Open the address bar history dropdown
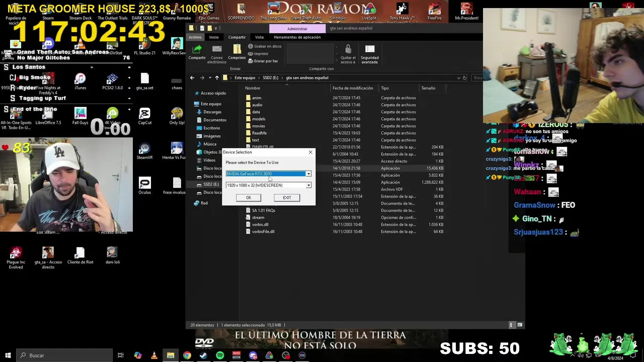 point(458,78)
